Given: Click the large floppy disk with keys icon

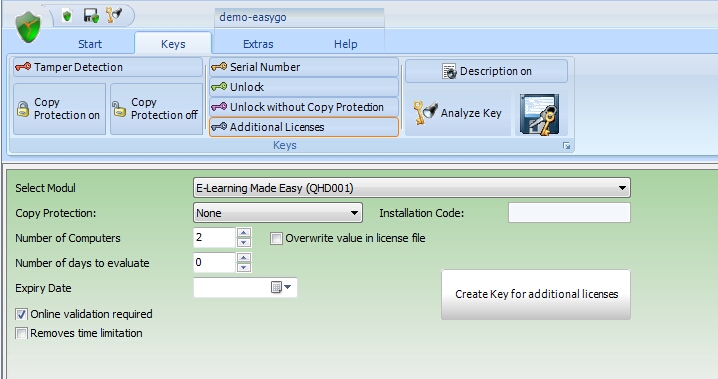Looking at the screenshot, I should 540,114.
